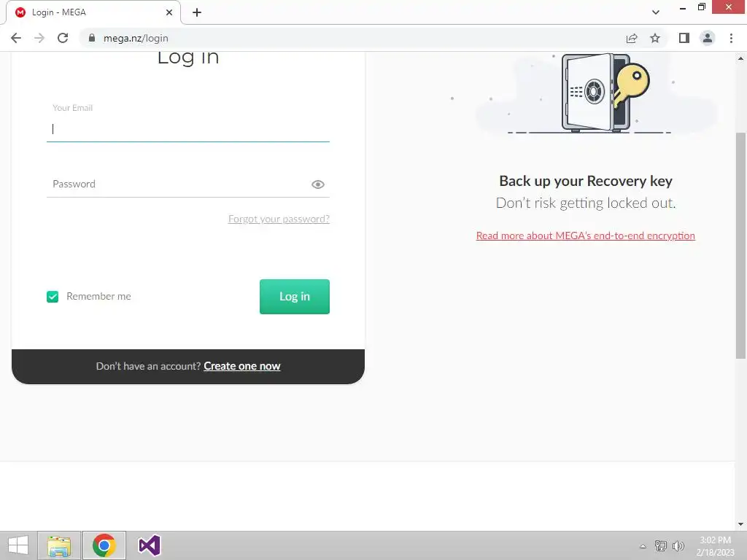
Task: Toggle password visibility eye icon
Action: (x=318, y=184)
